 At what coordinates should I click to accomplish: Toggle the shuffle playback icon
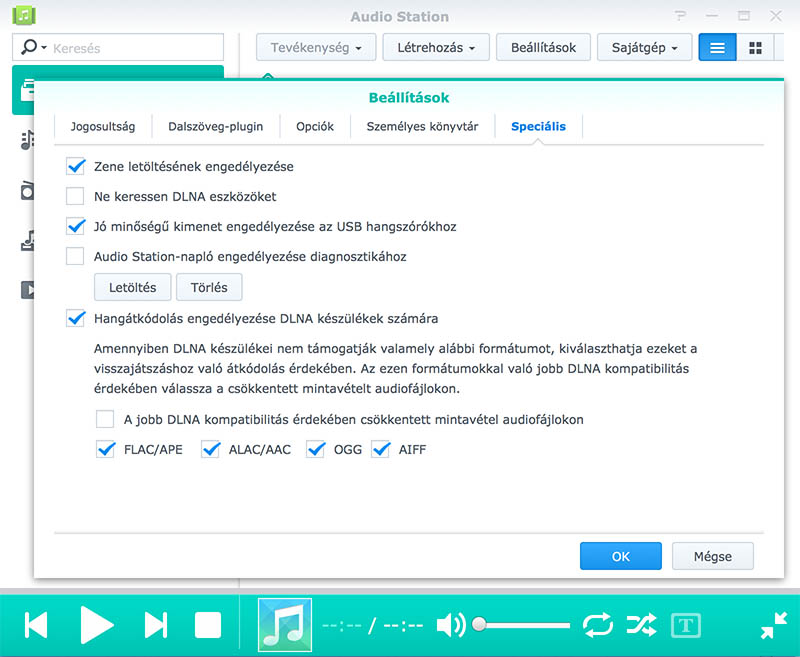point(641,625)
